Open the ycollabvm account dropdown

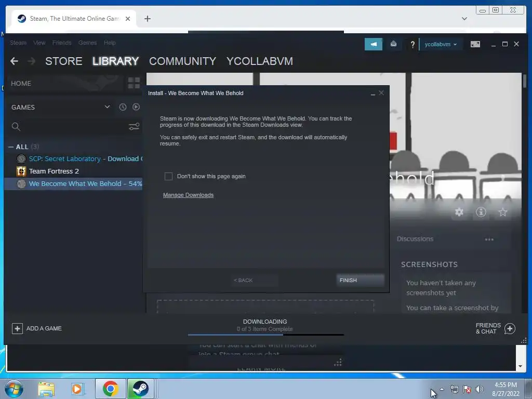click(x=441, y=45)
